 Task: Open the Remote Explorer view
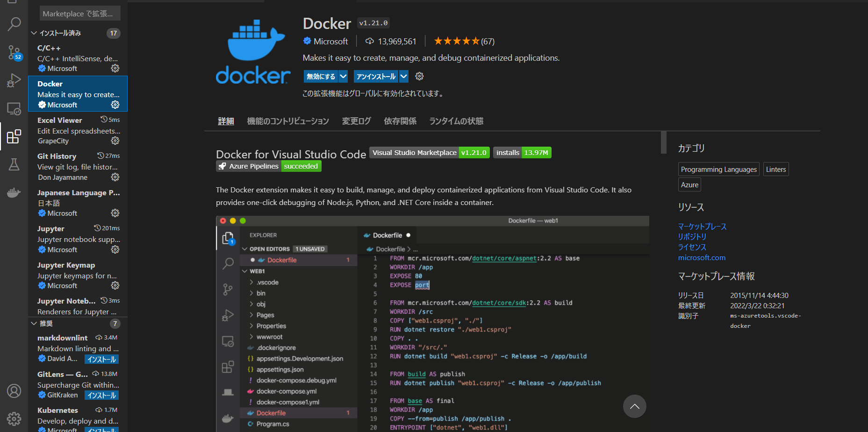tap(14, 108)
